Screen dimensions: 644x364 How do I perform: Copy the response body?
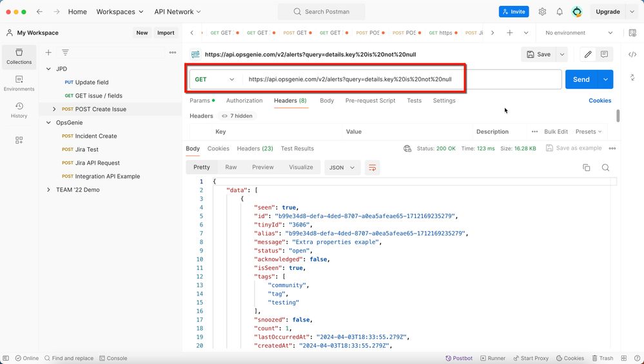[x=587, y=167]
